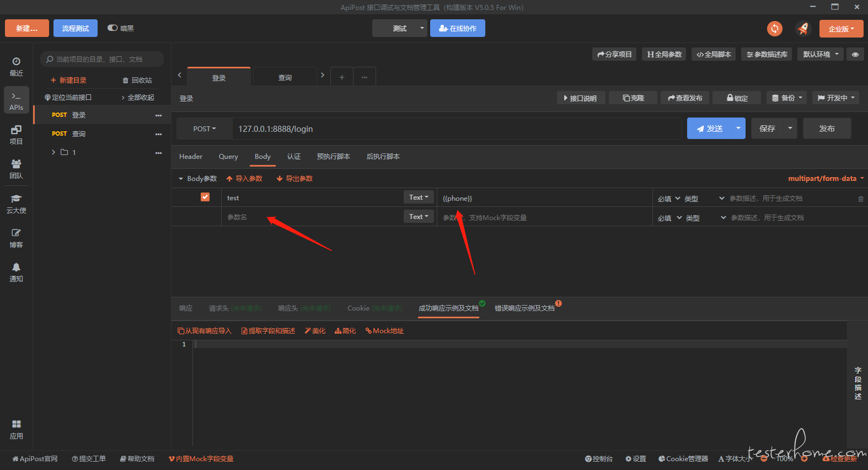
Task: Click the empty 参数名 name field
Action: click(312, 217)
